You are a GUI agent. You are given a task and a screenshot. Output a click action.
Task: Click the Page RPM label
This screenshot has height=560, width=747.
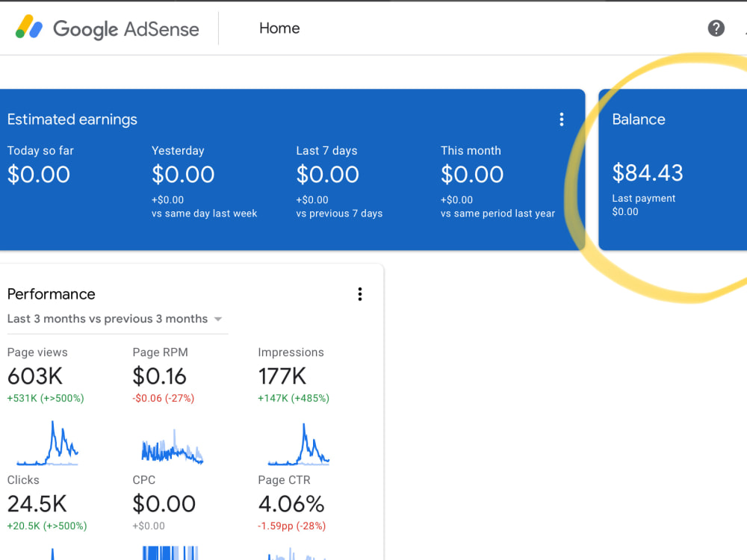[160, 352]
